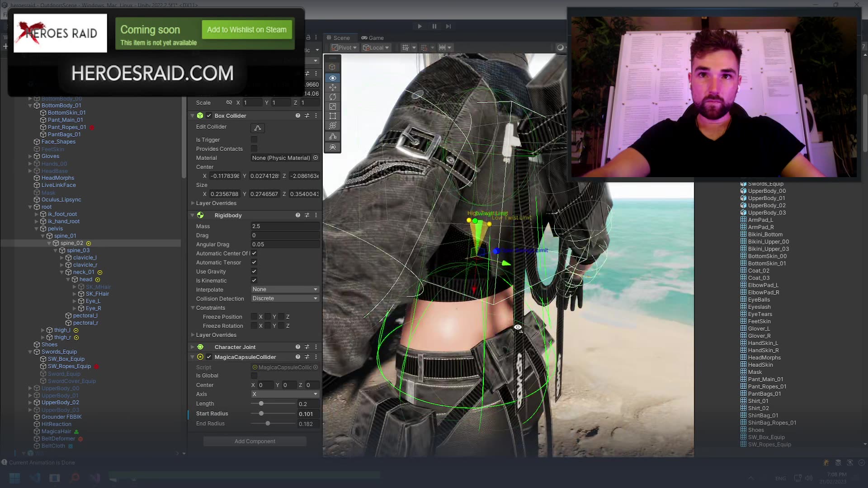Toggle the Is Kinematic checkbox
This screenshot has width=868, height=488.
254,280
